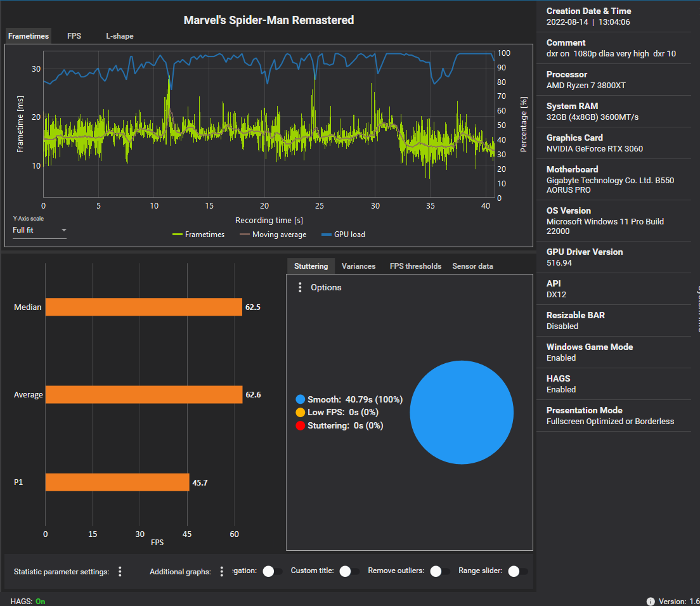Click the P1 FPS bar
Viewport: 700px width, 606px height.
point(117,482)
